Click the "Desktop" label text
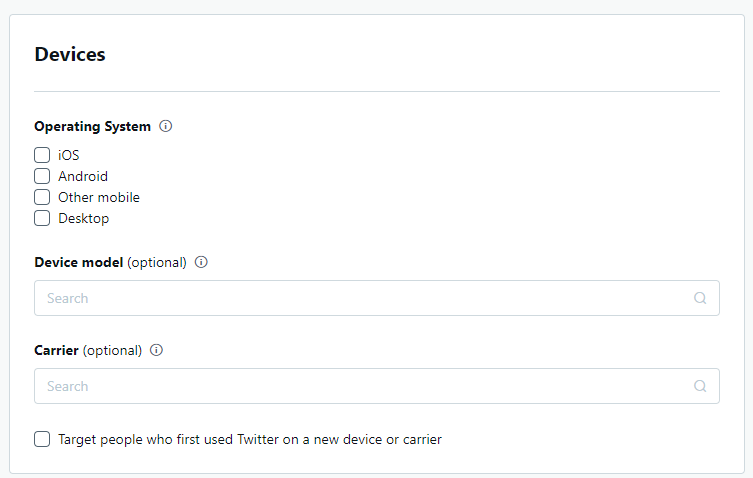The height and width of the screenshot is (478, 753). (84, 219)
